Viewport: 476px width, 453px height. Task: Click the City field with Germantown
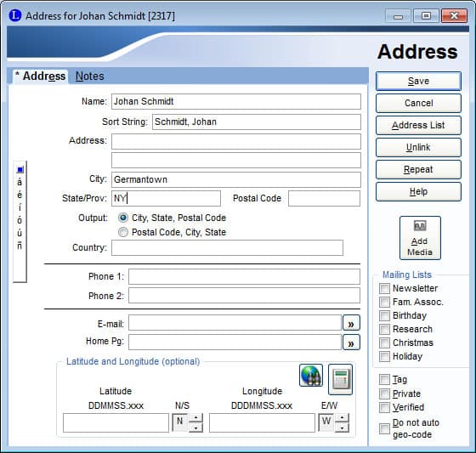236,179
